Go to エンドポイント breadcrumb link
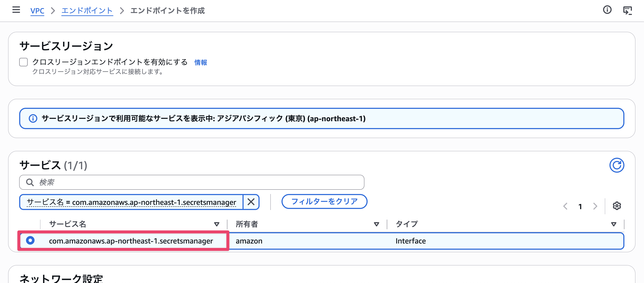Image resolution: width=644 pixels, height=283 pixels. point(87,11)
